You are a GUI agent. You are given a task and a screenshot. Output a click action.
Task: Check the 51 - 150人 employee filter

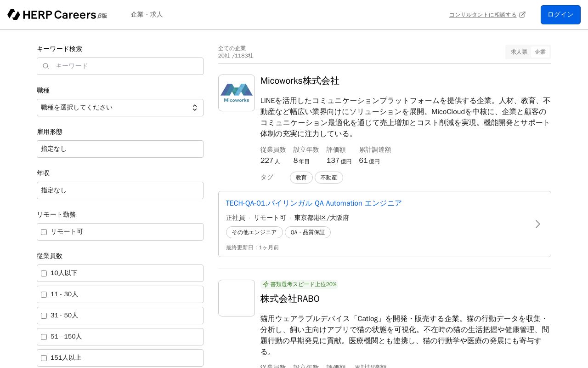coord(44,337)
